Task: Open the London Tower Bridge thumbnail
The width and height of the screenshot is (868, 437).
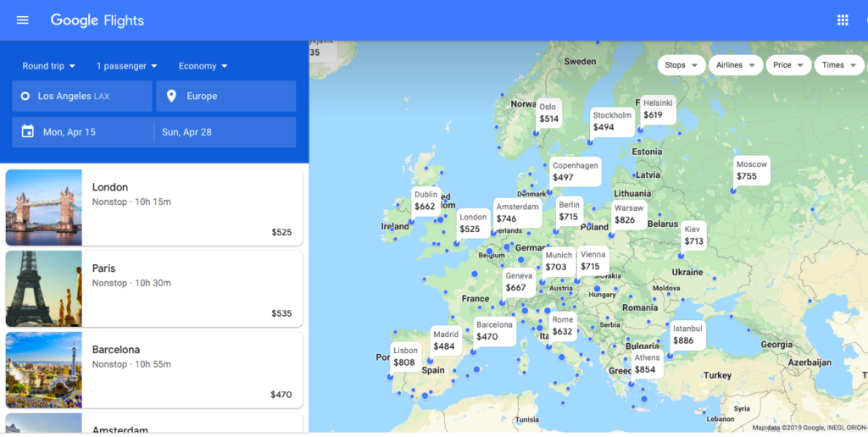Action: coord(44,207)
